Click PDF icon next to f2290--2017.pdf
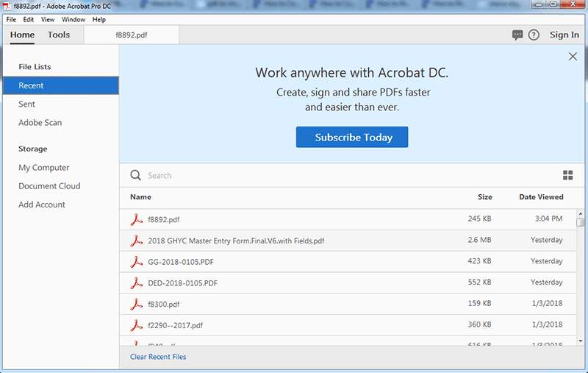Image resolution: width=588 pixels, height=373 pixels. [x=137, y=325]
